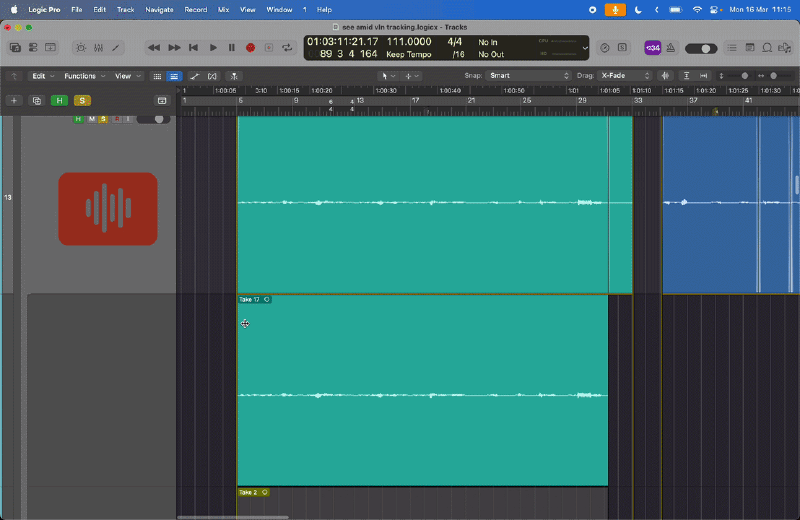Click the Tuner button

pyautogui.click(x=605, y=47)
